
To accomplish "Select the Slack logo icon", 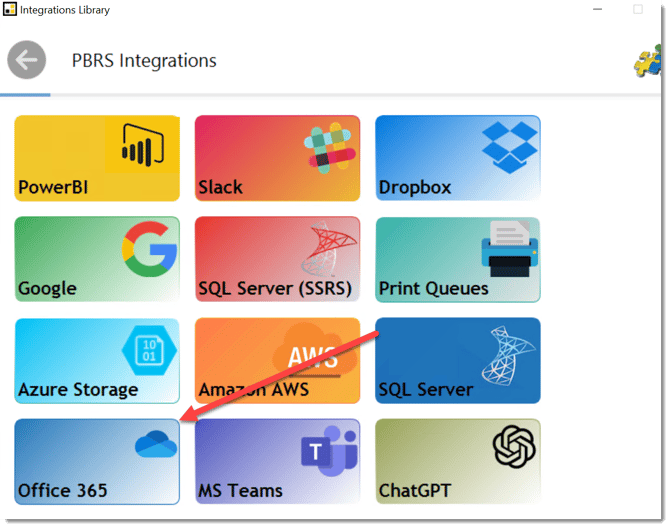I will [330, 146].
